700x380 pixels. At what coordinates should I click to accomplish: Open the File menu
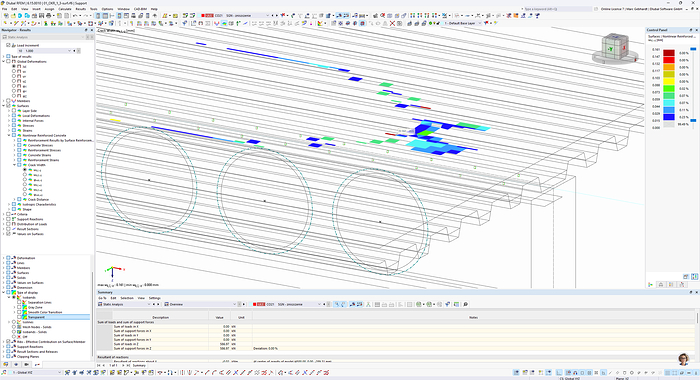pos(4,9)
